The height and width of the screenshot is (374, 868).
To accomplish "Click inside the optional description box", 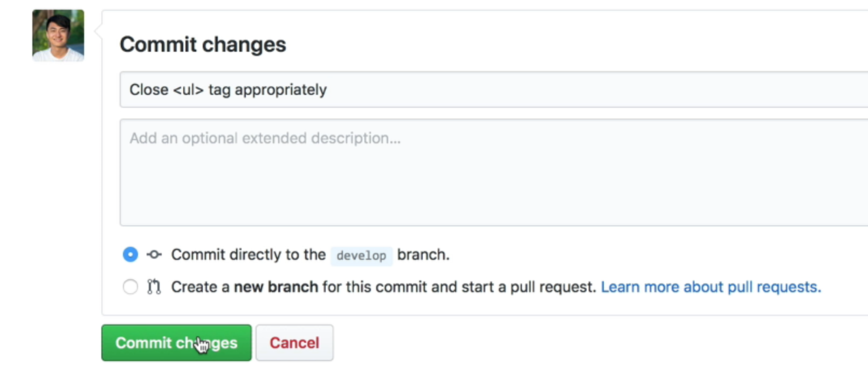I will click(377, 172).
